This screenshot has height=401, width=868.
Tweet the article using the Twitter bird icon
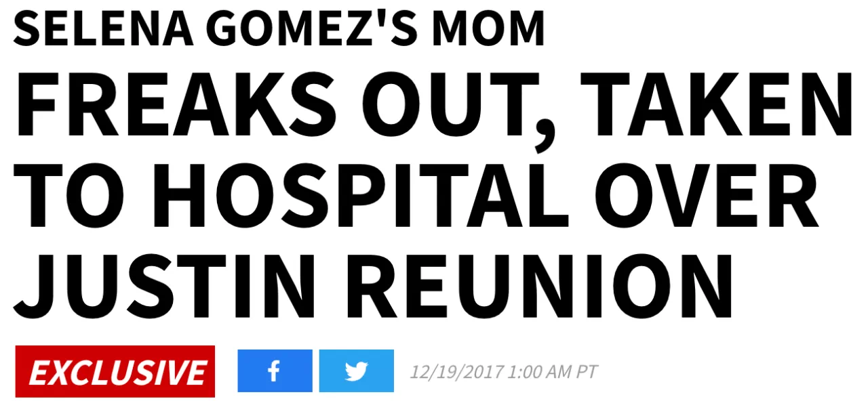click(356, 371)
